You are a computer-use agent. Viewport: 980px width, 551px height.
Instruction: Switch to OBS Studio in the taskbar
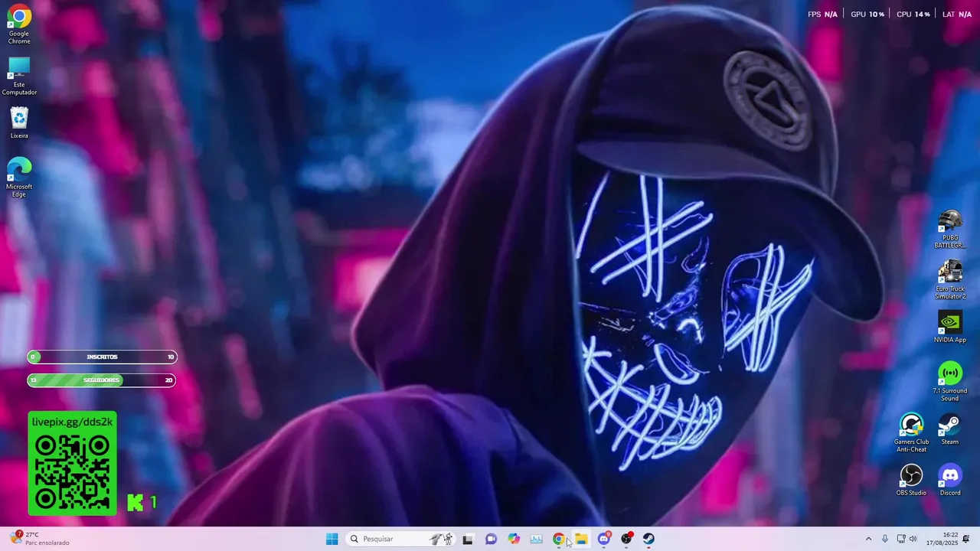[626, 539]
